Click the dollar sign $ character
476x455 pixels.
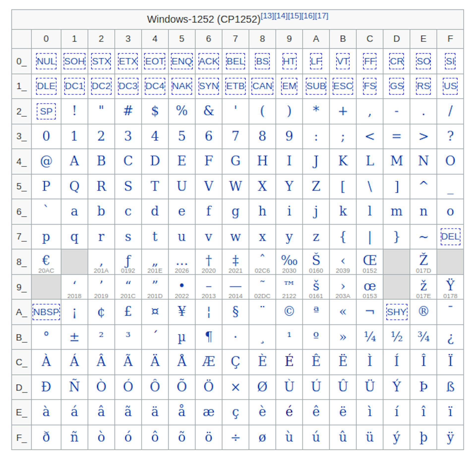(x=155, y=111)
